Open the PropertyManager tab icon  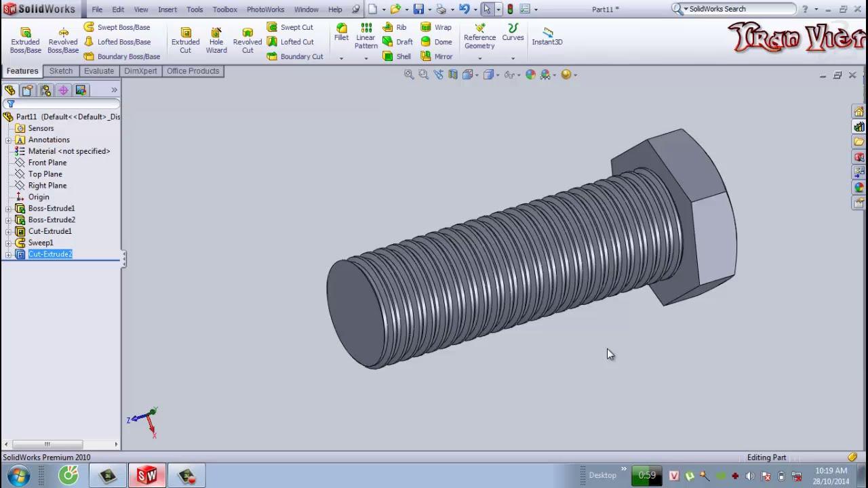pyautogui.click(x=28, y=90)
